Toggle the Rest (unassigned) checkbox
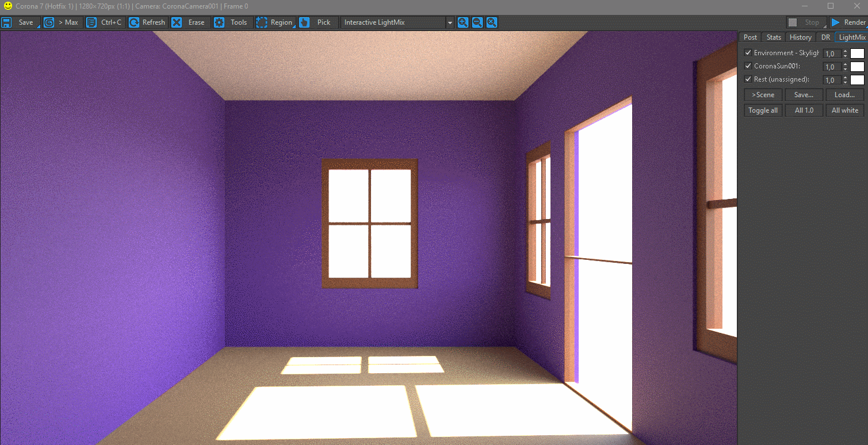Image resolution: width=868 pixels, height=445 pixels. (748, 79)
